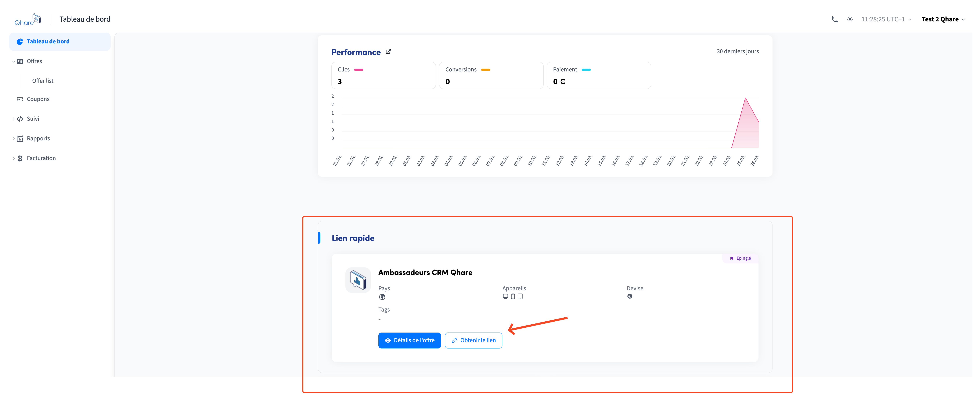Click the Lien rapide heading
Screen dimensions: 980x400
click(353, 238)
